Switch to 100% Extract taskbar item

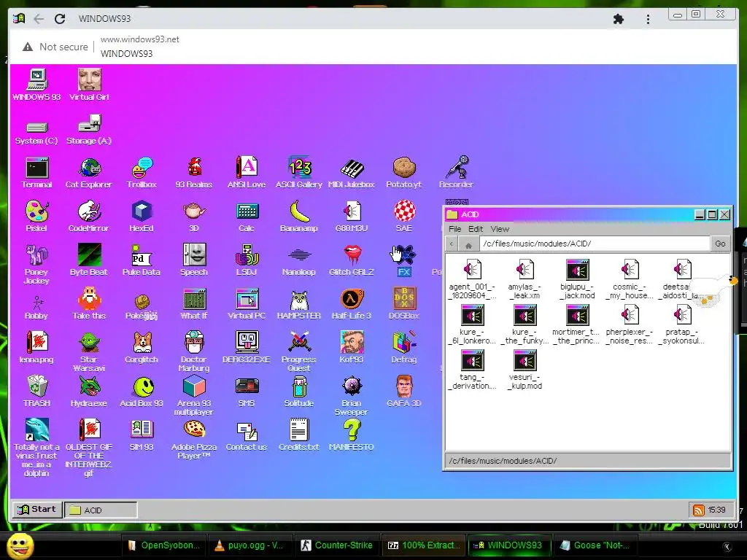[x=424, y=545]
